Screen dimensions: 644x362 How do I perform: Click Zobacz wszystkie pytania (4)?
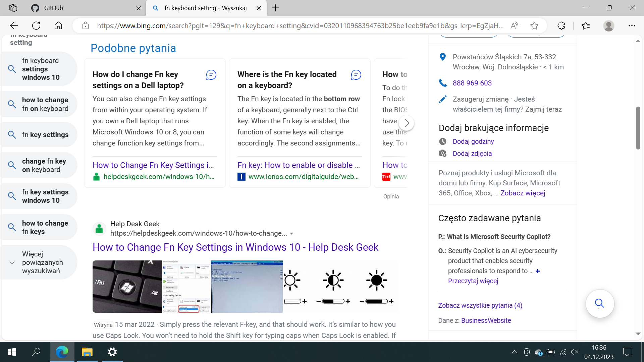480,305
